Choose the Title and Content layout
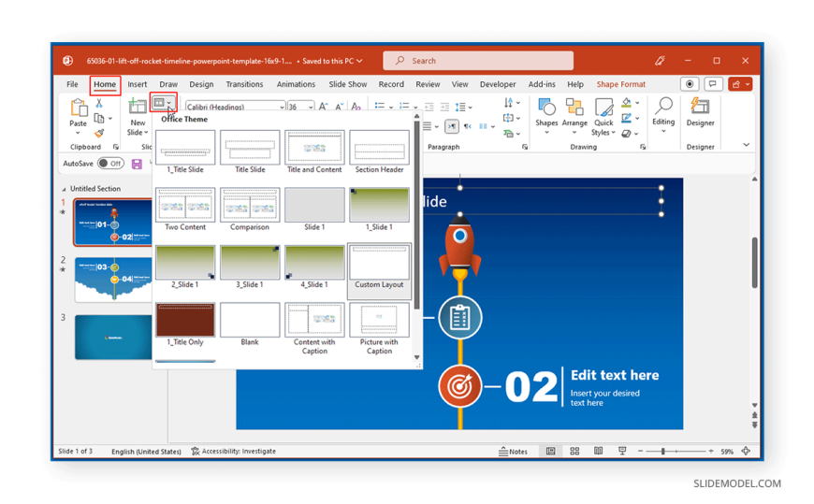The image size is (814, 504). pyautogui.click(x=314, y=151)
